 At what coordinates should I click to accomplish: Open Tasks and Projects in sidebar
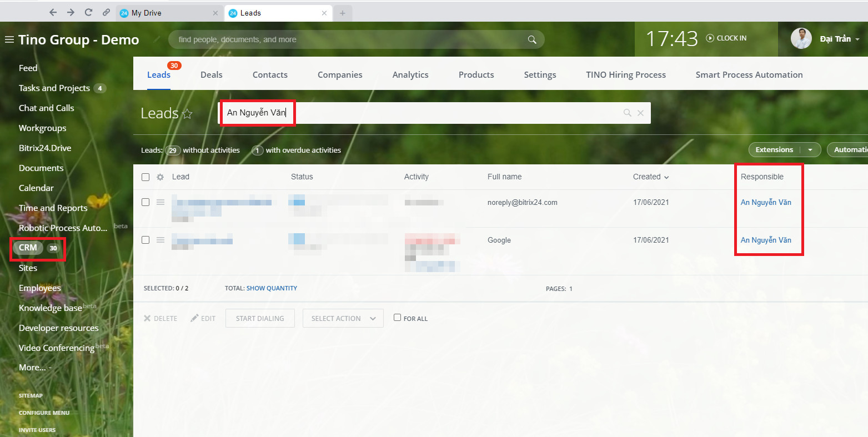pyautogui.click(x=54, y=88)
